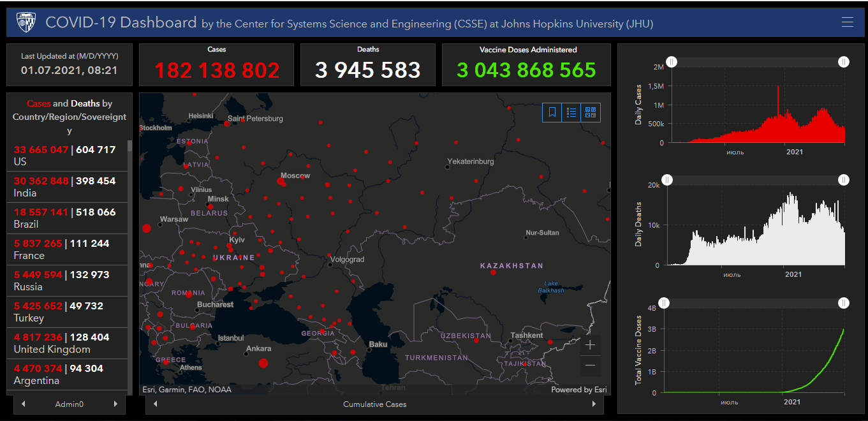Screen dimensions: 868x421
Task: Click previous arrow beside Admin0
Action: click(x=24, y=404)
